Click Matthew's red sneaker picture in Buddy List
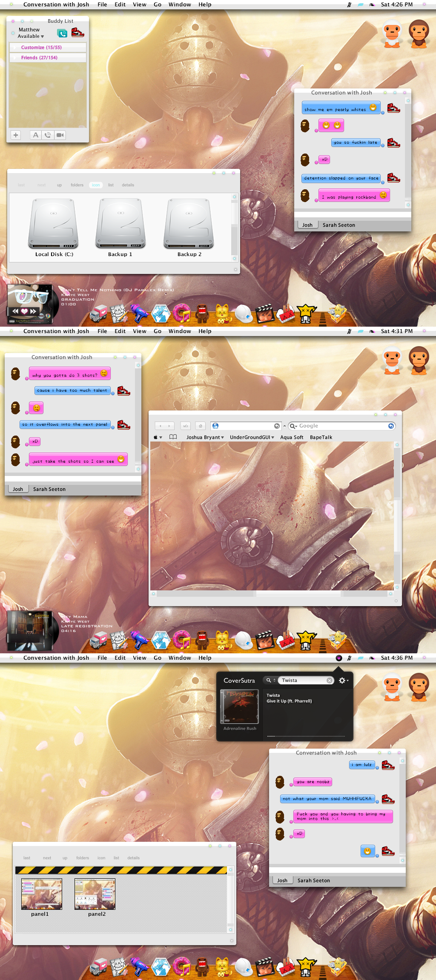The width and height of the screenshot is (436, 980). [77, 32]
